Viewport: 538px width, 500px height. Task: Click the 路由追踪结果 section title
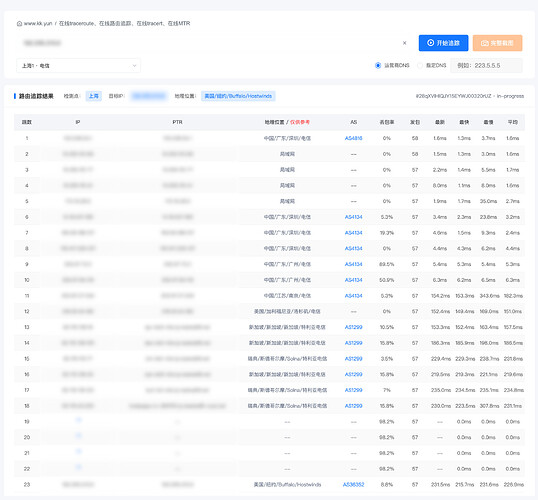click(36, 96)
